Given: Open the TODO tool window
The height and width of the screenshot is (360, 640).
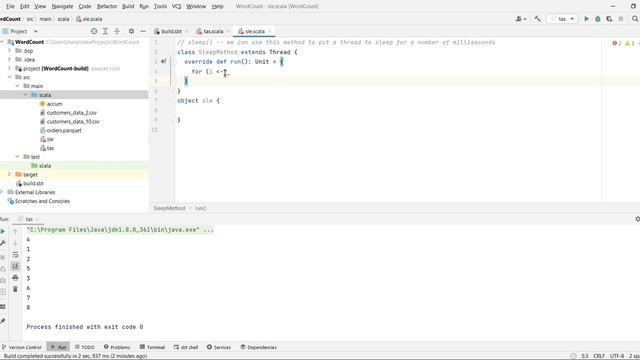Looking at the screenshot, I should point(84,347).
